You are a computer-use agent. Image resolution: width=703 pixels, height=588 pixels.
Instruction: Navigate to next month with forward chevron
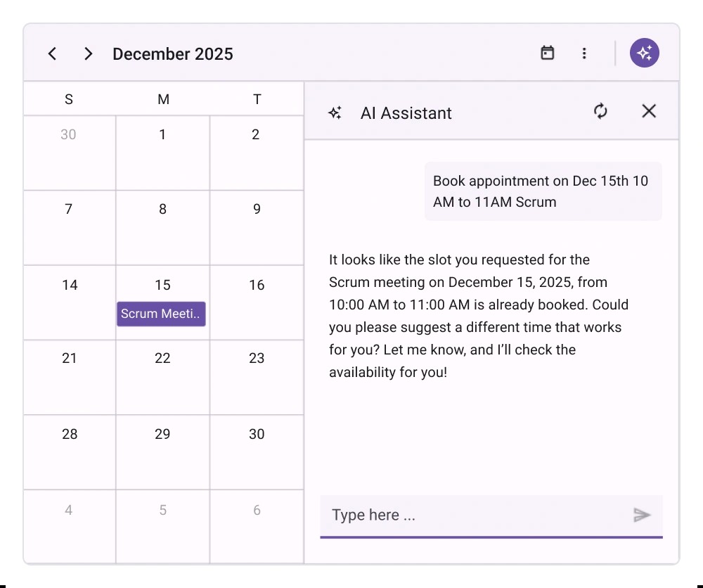coord(89,53)
